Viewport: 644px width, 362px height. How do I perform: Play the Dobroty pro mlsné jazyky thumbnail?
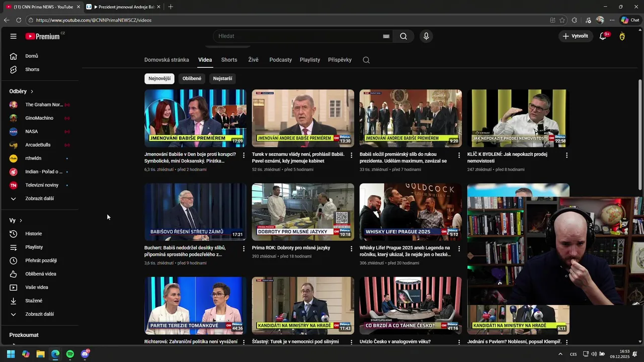point(303,212)
